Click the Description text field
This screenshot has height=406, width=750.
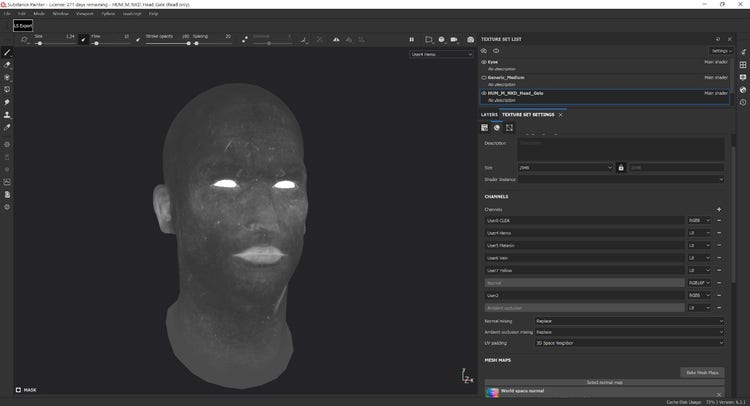(620, 148)
